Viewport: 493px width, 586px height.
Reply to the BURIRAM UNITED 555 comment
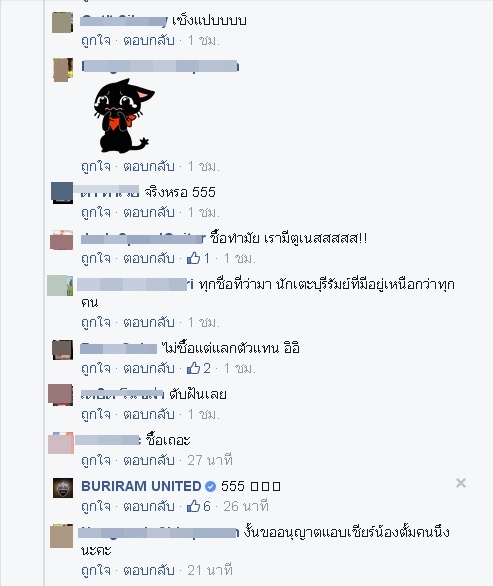point(149,506)
